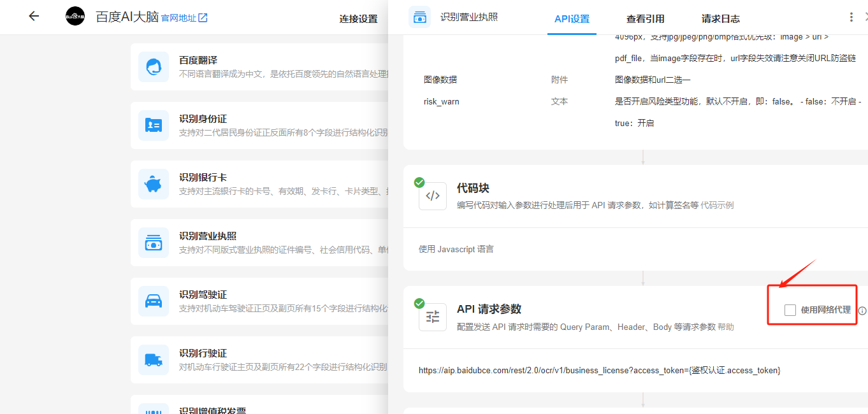The image size is (868, 414).
Task: Click the API 请求参数 sliders icon
Action: tap(432, 317)
